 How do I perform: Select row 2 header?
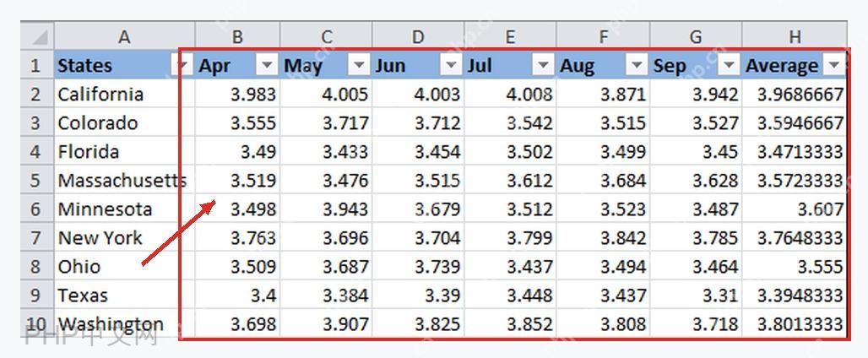(x=38, y=94)
